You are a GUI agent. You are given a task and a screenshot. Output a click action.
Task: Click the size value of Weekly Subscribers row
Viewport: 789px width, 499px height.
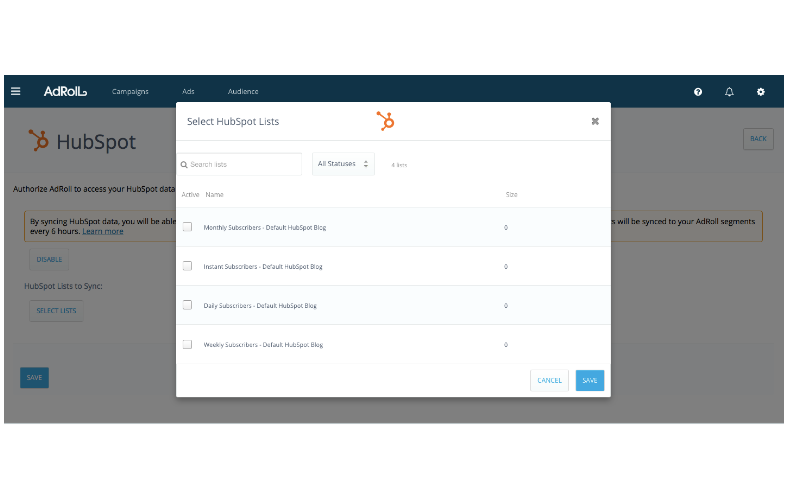[506, 345]
